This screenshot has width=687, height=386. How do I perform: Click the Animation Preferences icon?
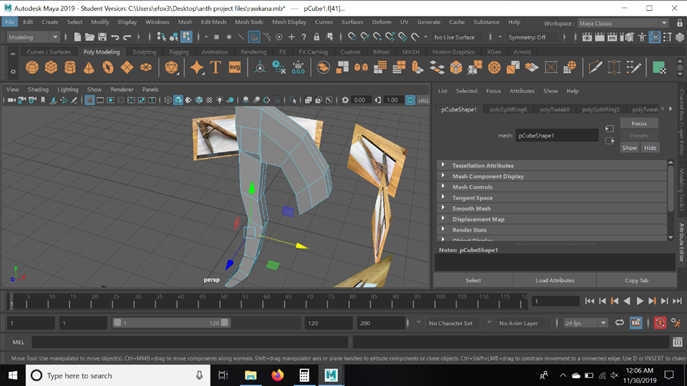pyautogui.click(x=676, y=323)
